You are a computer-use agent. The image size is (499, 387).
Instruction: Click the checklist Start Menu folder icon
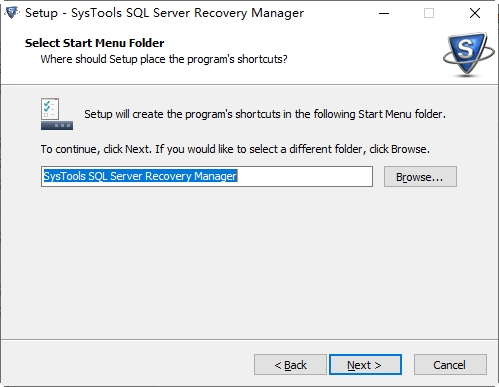click(x=57, y=114)
